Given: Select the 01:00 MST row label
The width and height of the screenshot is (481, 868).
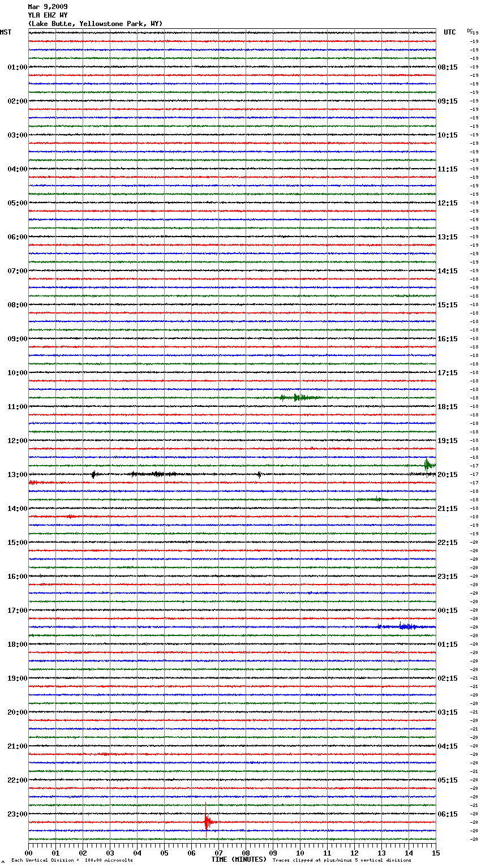Looking at the screenshot, I should point(17,67).
